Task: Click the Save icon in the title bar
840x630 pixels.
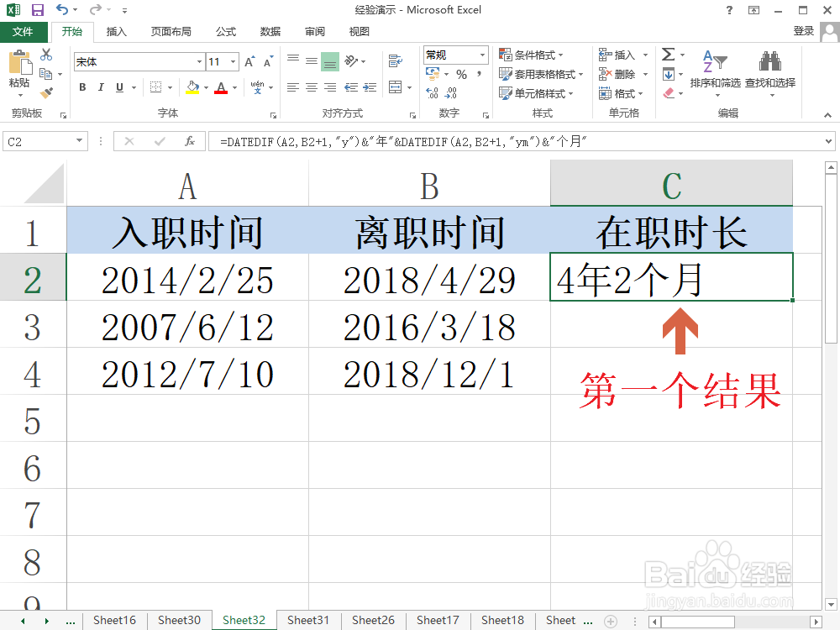Action: 38,9
